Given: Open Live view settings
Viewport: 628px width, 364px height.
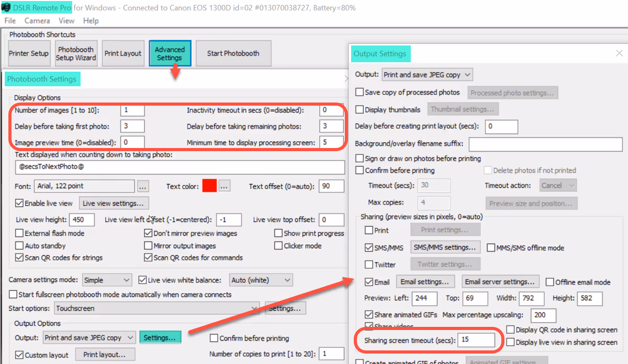Looking at the screenshot, I should click(114, 203).
